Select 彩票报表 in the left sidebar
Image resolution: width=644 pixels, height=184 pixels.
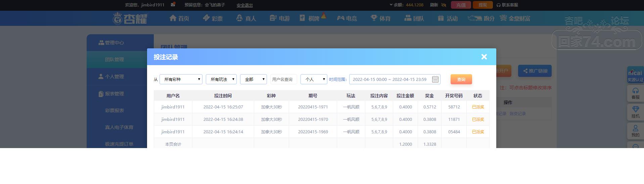(x=114, y=110)
